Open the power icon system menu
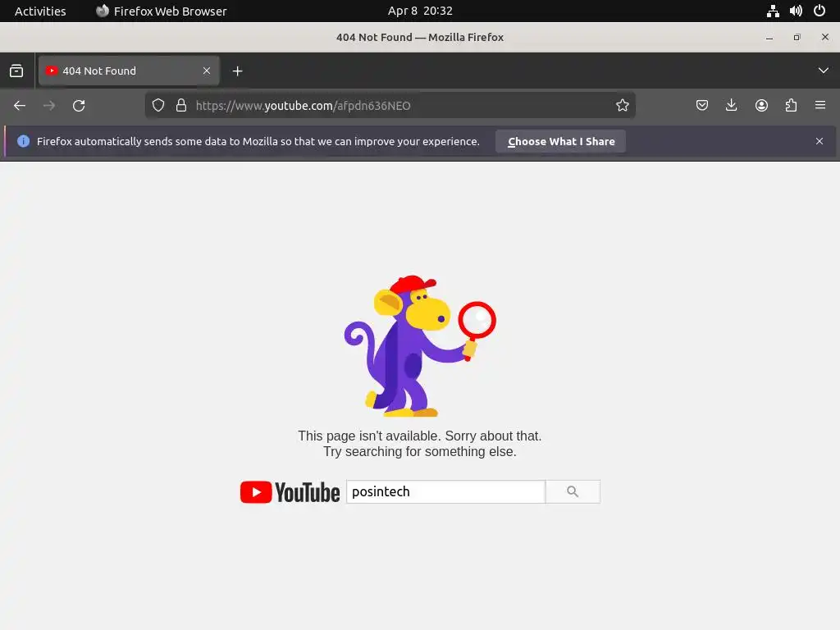The width and height of the screenshot is (840, 630). click(x=819, y=11)
